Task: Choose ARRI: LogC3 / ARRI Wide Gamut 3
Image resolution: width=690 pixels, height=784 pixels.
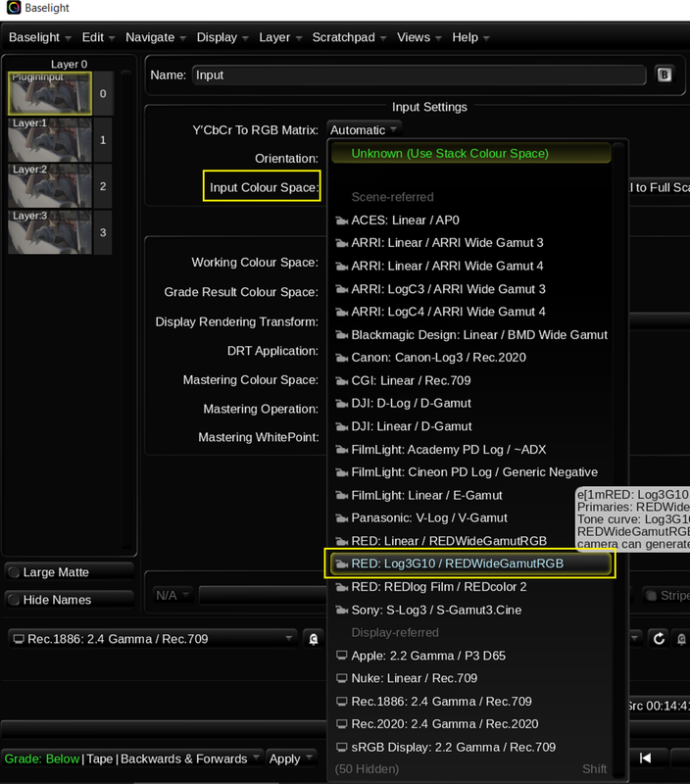Action: pos(471,289)
